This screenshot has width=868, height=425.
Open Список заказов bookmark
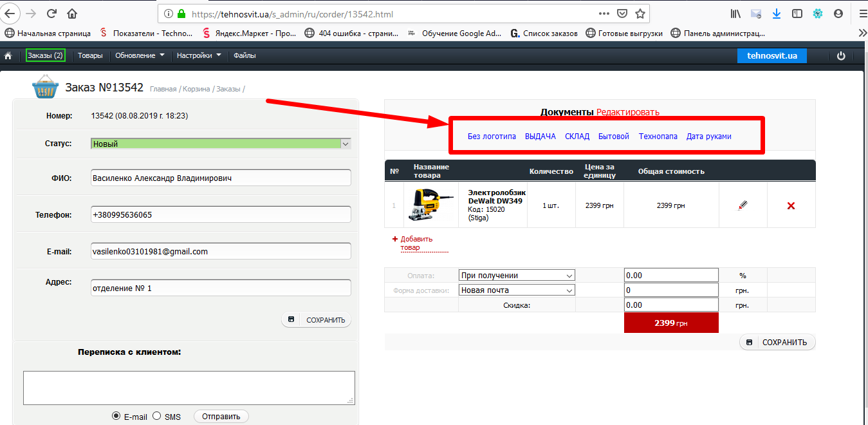[544, 33]
